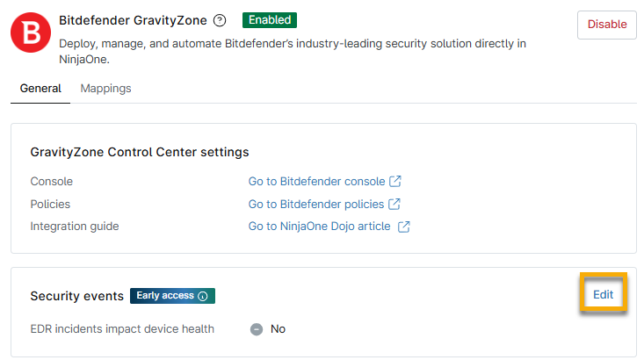The width and height of the screenshot is (644, 360).
Task: Open help question mark next to Bitdefender GravityZone
Action: (220, 20)
